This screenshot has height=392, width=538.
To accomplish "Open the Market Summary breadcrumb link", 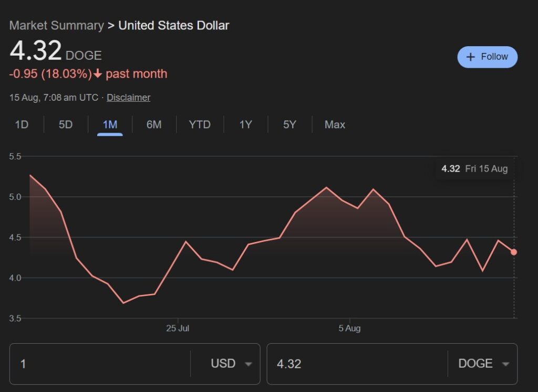I will pos(57,25).
